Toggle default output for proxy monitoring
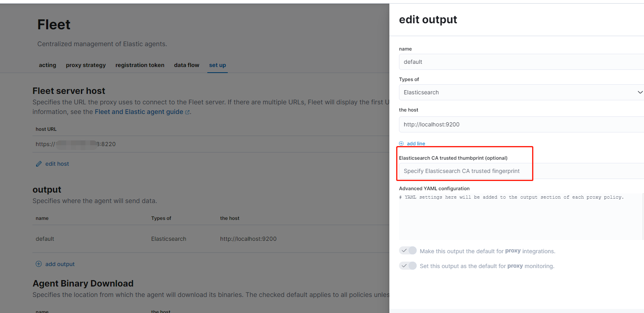This screenshot has height=313, width=644. 408,266
